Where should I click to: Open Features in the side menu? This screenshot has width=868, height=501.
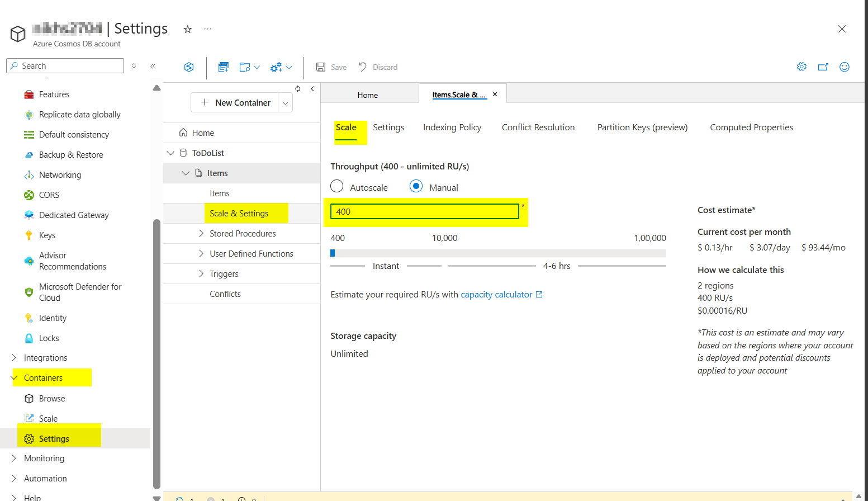tap(54, 94)
